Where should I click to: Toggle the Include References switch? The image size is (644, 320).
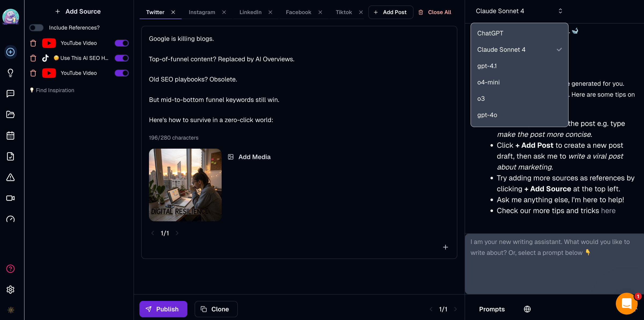coord(36,28)
